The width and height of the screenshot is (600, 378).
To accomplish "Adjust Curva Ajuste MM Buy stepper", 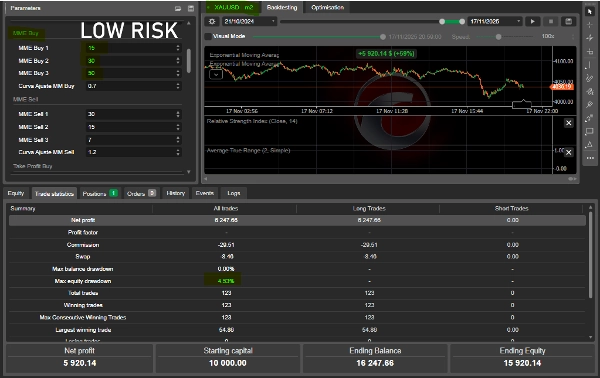I will (x=178, y=86).
